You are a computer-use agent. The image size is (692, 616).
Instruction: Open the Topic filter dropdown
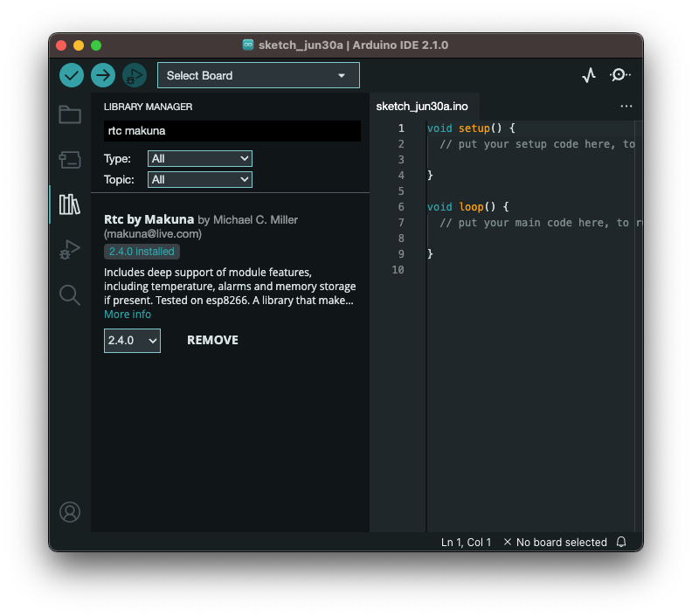(x=200, y=179)
